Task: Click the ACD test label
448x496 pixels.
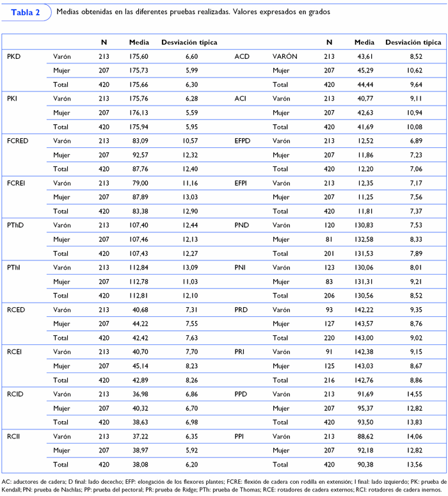Action: point(242,56)
